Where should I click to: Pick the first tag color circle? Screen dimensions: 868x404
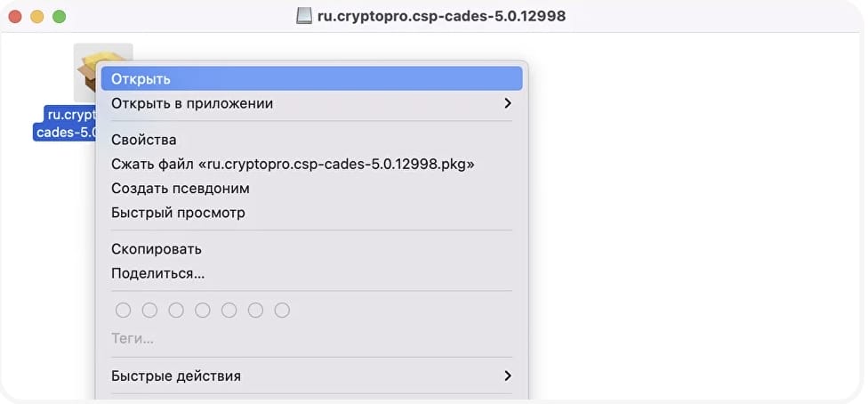click(x=124, y=311)
